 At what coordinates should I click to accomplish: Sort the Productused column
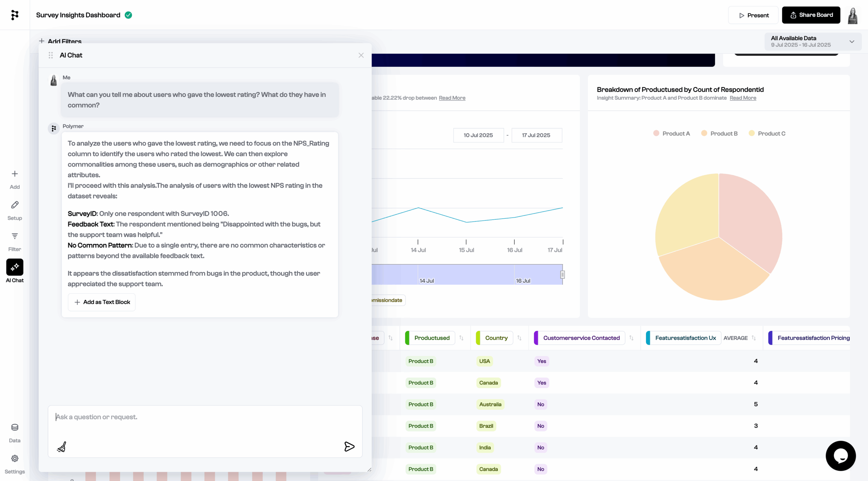(x=461, y=338)
